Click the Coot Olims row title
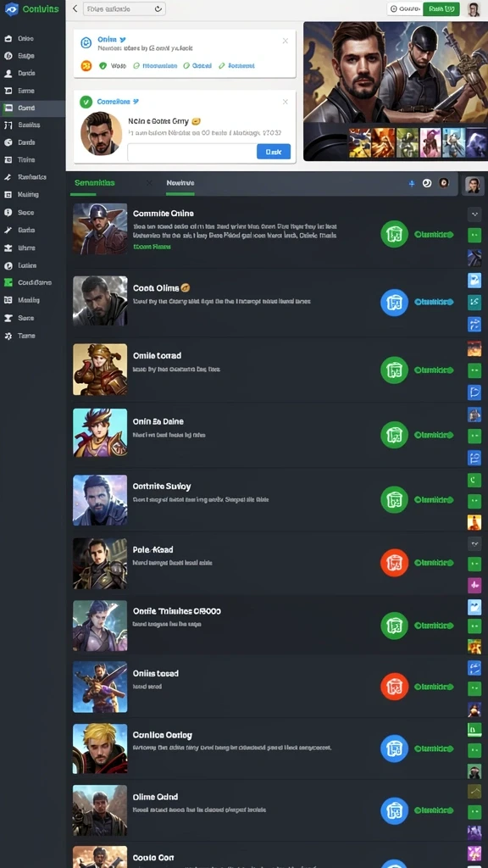 click(x=156, y=288)
